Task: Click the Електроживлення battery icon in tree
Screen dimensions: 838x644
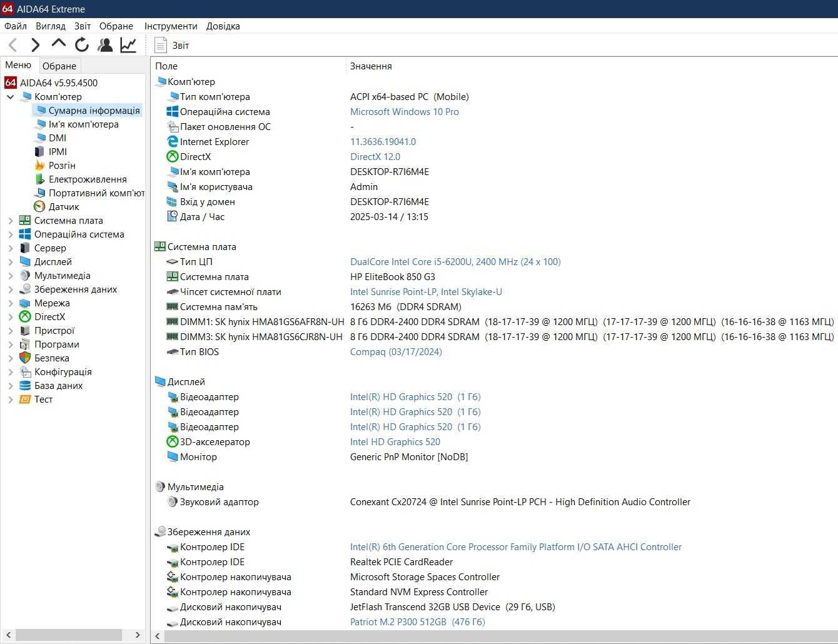Action: pyautogui.click(x=39, y=179)
